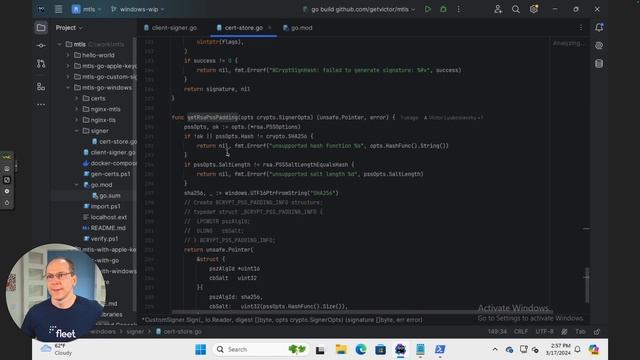640x360 pixels.
Task: Open the weather widget on taskbar
Action: click(x=56, y=349)
